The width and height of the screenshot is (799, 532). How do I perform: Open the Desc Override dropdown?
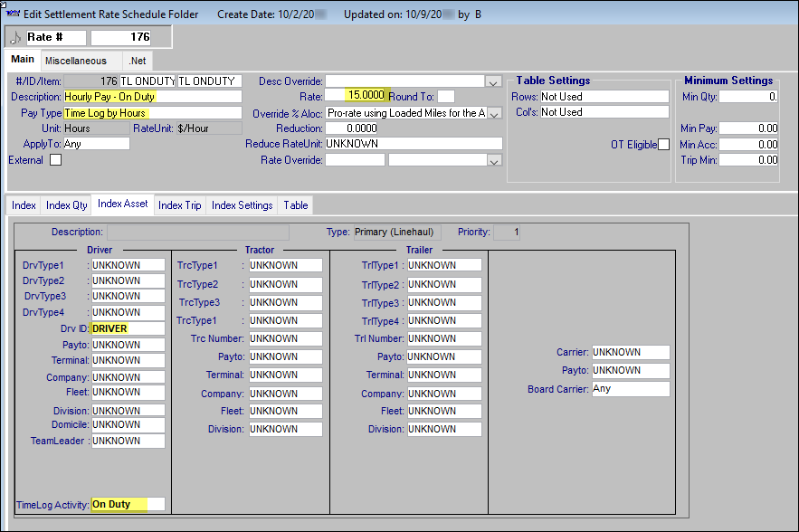click(493, 81)
